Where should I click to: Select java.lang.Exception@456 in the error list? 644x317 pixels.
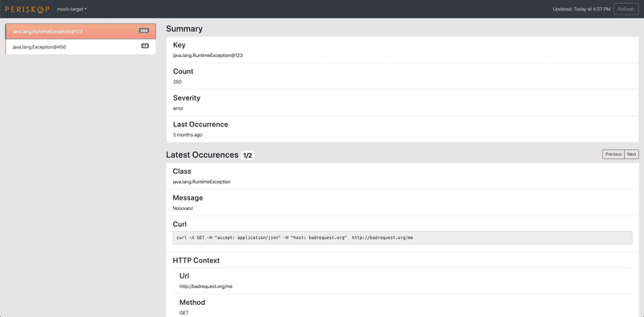(80, 47)
